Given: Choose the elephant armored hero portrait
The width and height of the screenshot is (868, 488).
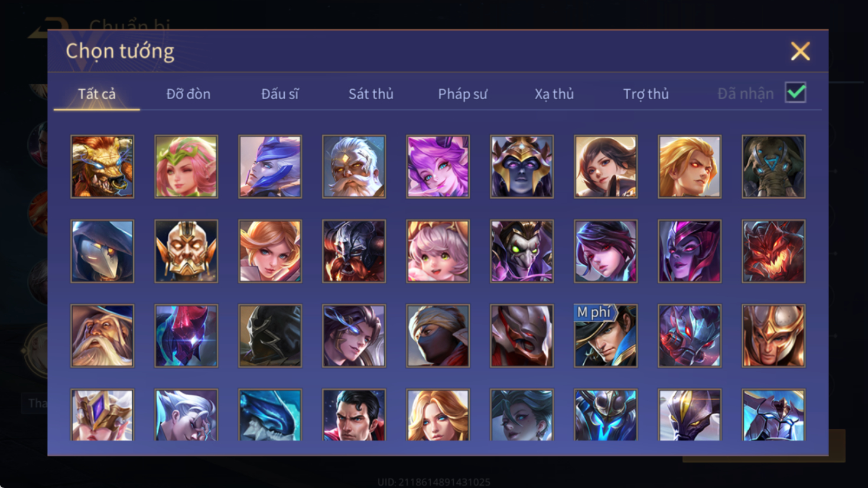Looking at the screenshot, I should click(x=773, y=167).
